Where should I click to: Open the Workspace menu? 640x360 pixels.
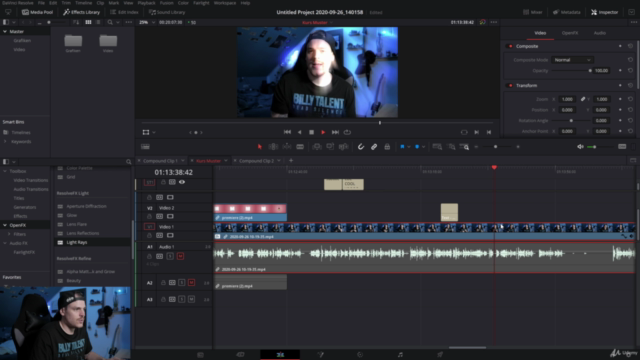[225, 3]
